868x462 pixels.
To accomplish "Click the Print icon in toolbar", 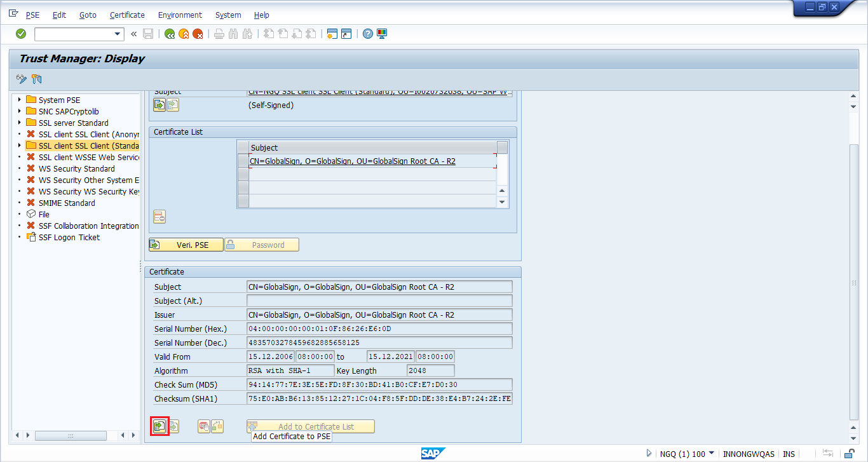I will pos(219,34).
